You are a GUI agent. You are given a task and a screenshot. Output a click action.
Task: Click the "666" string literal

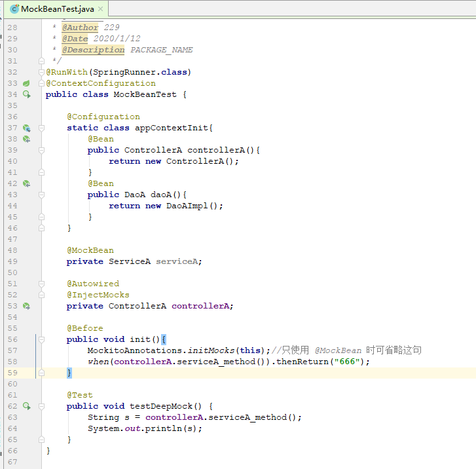coord(347,362)
